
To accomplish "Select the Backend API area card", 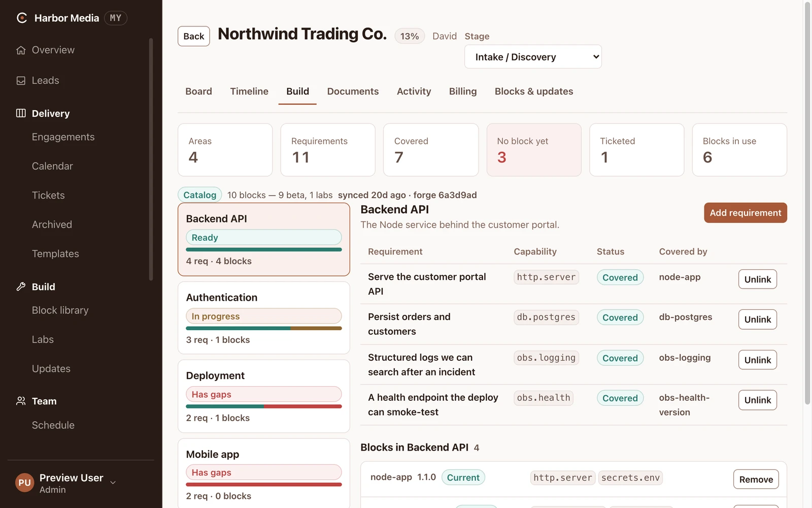I will [x=264, y=239].
